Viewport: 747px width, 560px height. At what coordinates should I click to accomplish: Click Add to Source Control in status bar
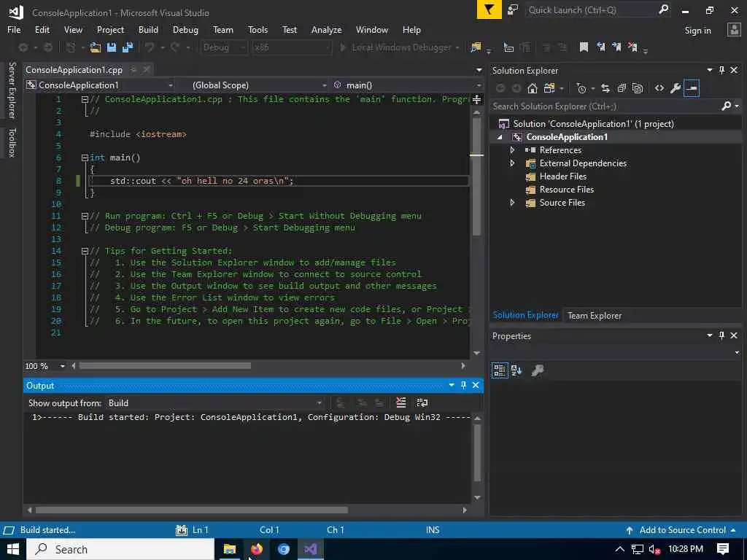click(682, 530)
